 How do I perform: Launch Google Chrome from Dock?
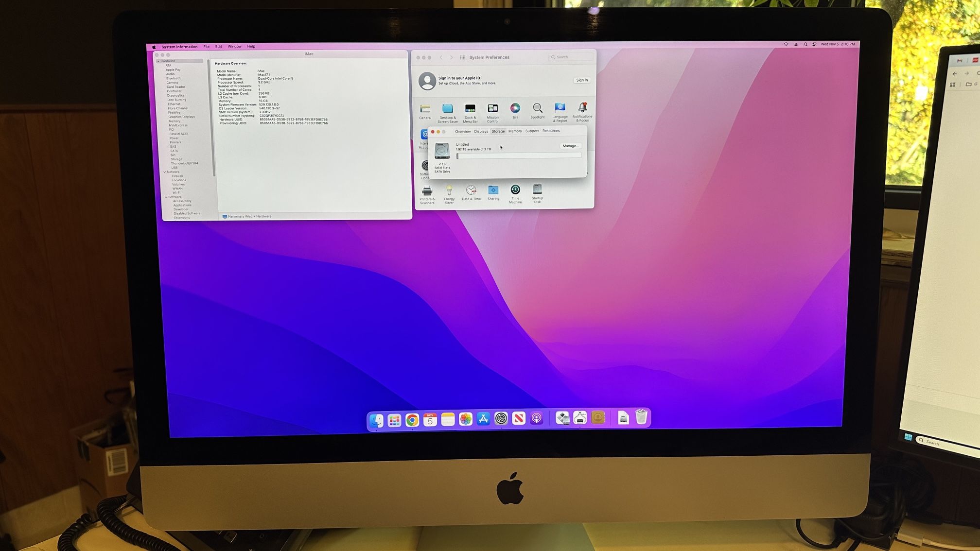point(412,420)
